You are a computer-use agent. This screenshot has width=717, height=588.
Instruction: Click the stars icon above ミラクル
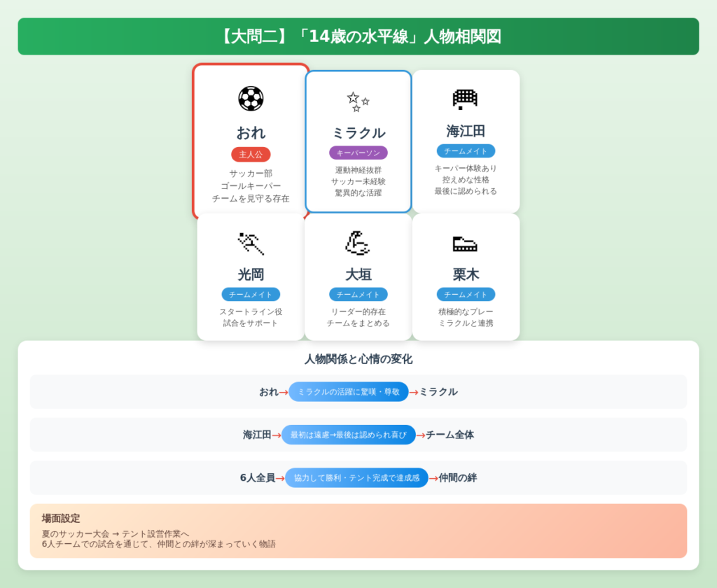click(x=358, y=101)
